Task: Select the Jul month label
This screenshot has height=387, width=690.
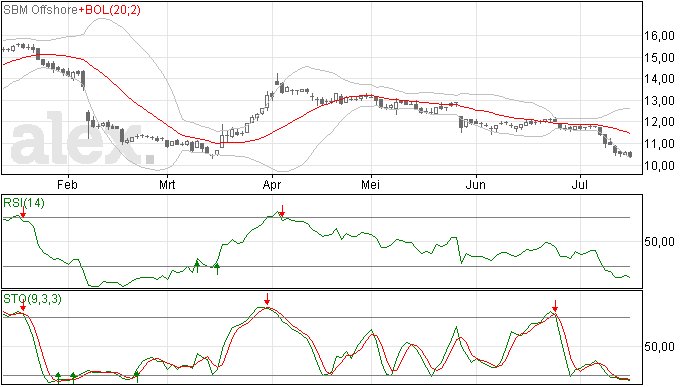Action: [x=580, y=184]
